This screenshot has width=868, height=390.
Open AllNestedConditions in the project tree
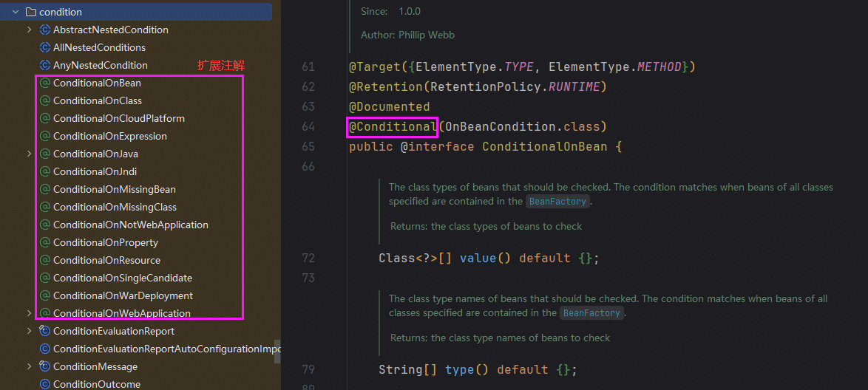[99, 47]
